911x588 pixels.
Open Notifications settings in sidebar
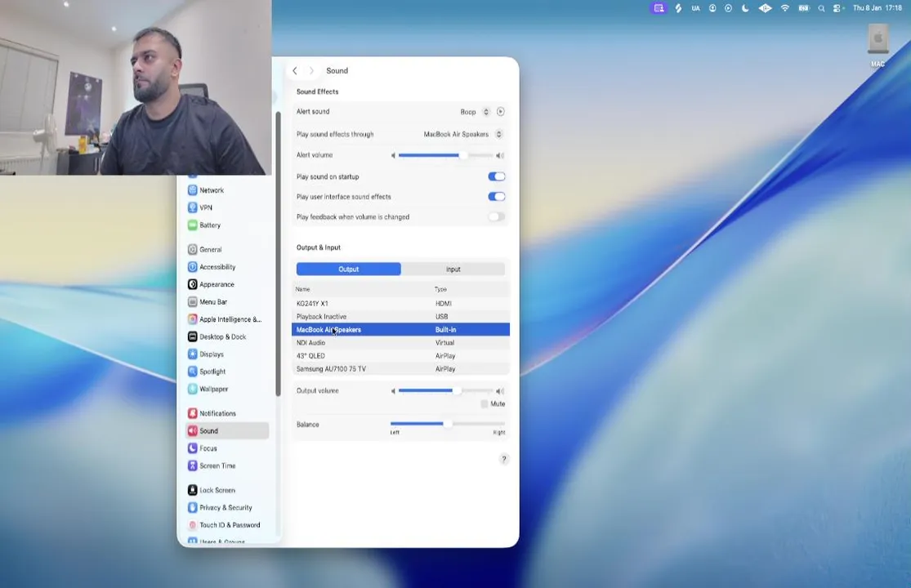coord(212,413)
